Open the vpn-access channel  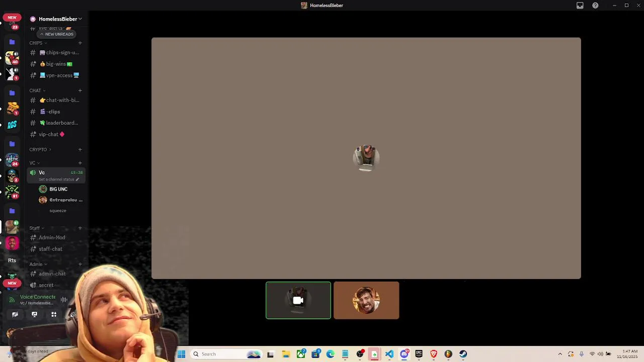55,75
